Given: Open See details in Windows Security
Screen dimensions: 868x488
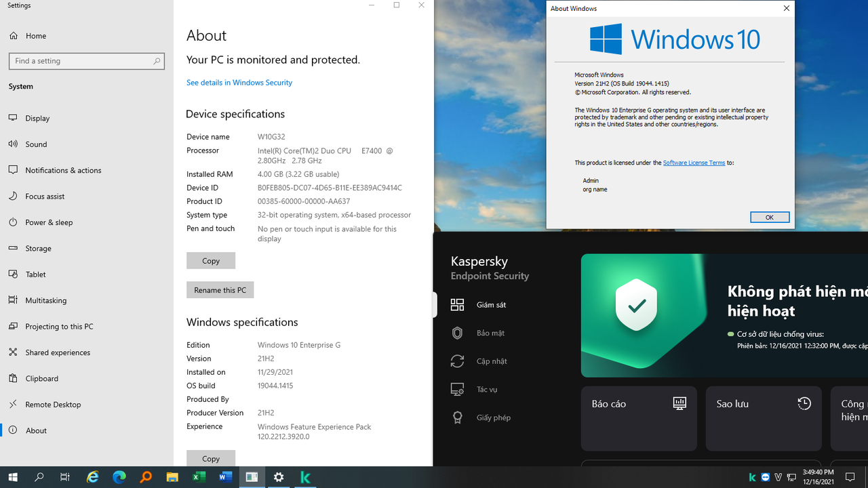Looking at the screenshot, I should coord(239,83).
